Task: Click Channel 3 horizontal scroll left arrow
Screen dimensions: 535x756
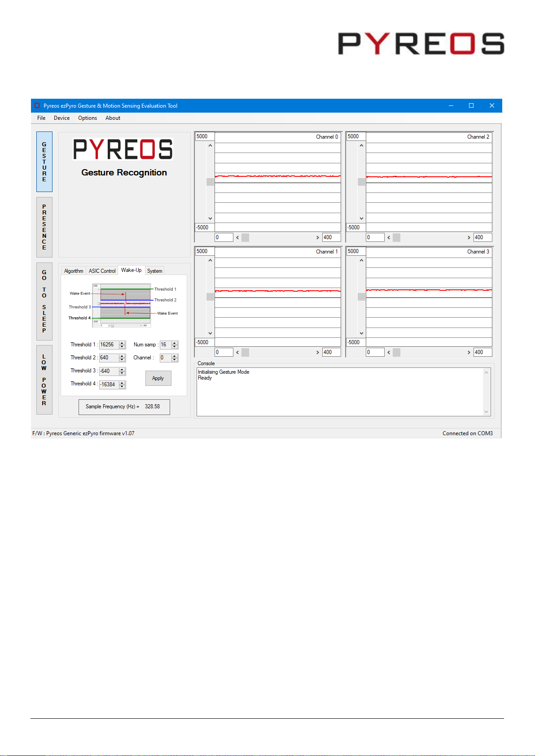Action: point(389,353)
